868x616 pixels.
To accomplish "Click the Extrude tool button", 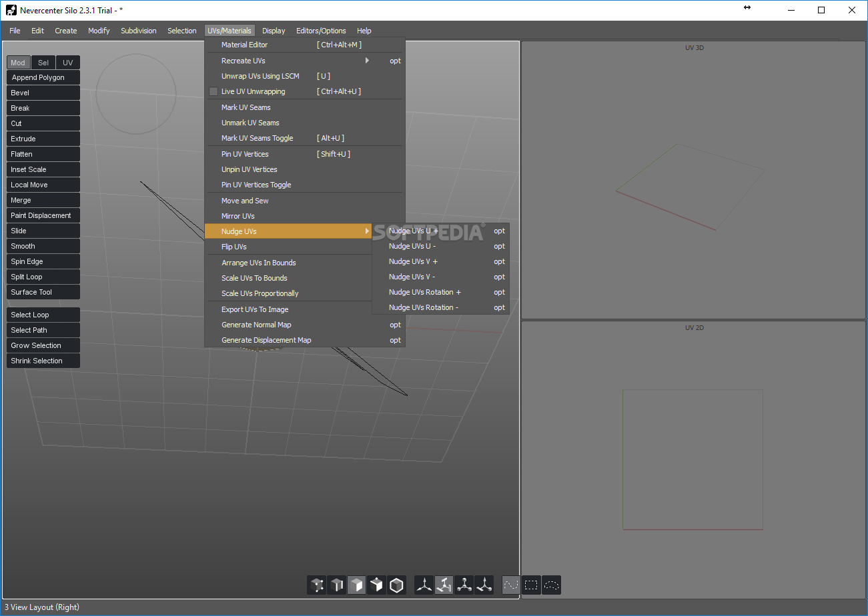I will coord(43,139).
